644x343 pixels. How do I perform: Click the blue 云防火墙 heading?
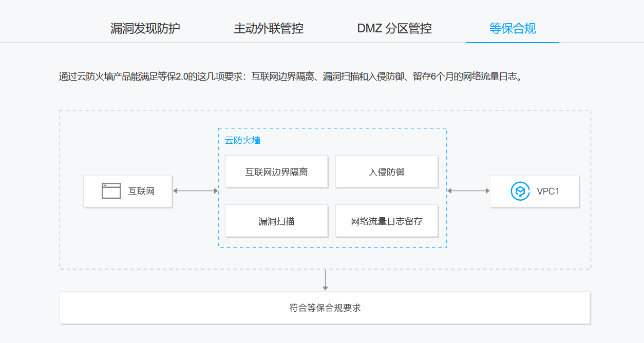242,140
